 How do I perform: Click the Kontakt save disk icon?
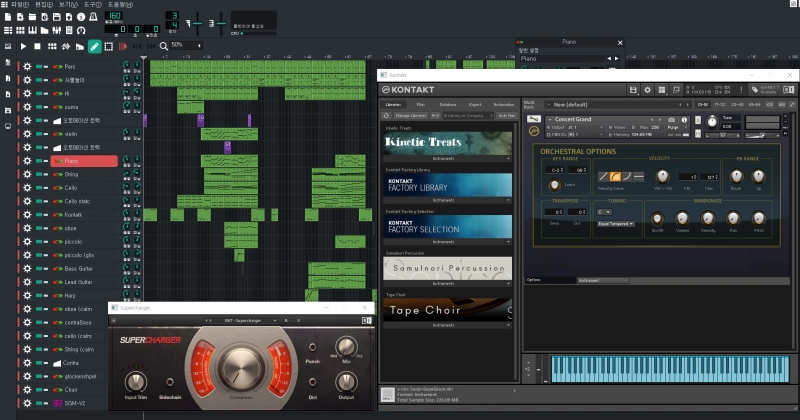(633, 90)
